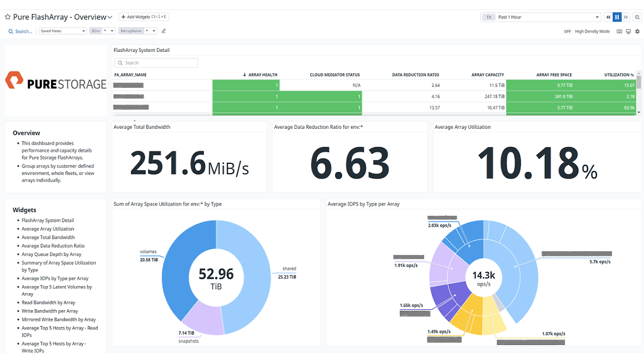Open the Past 1 Hour time range selector
Viewport: 644px width, 362px height.
(x=541, y=17)
